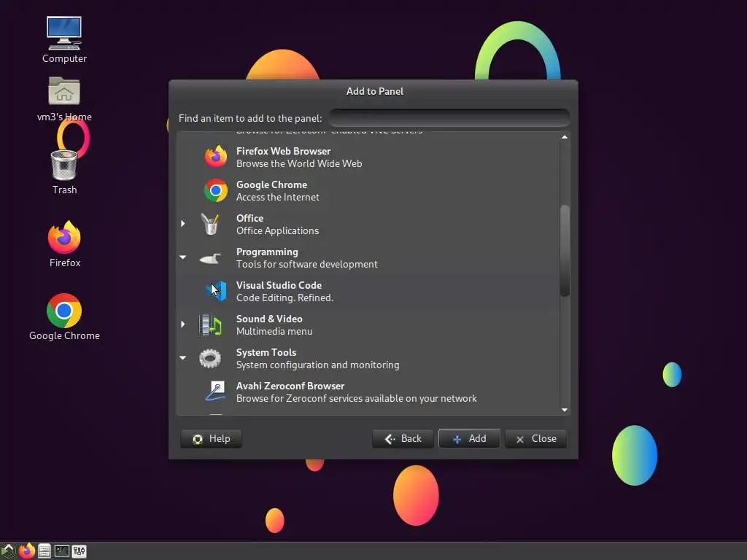Image resolution: width=747 pixels, height=560 pixels.
Task: Launch terminal from the bottom panel
Action: (62, 551)
